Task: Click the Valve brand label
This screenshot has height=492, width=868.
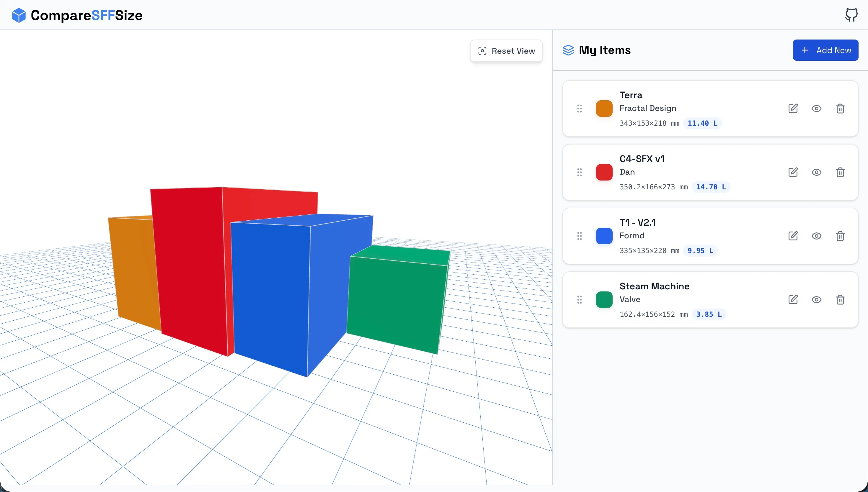Action: click(630, 299)
